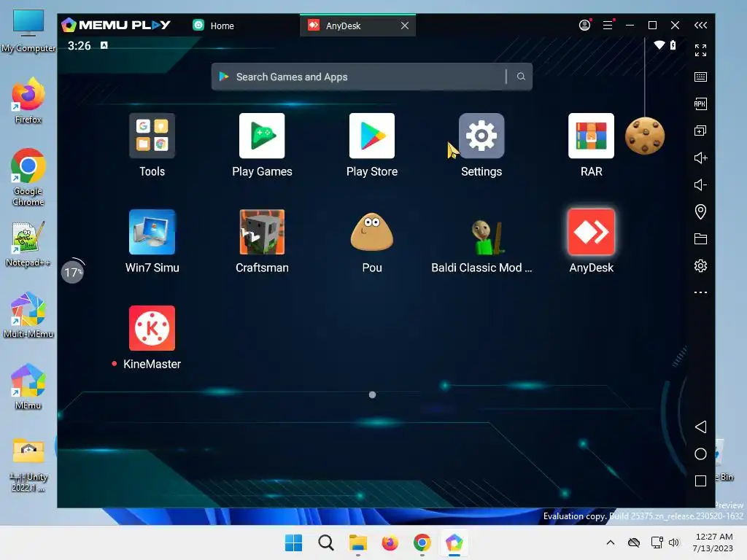Show more sidebar tools (three dots)
Viewport: 747px width, 560px height.
700,292
